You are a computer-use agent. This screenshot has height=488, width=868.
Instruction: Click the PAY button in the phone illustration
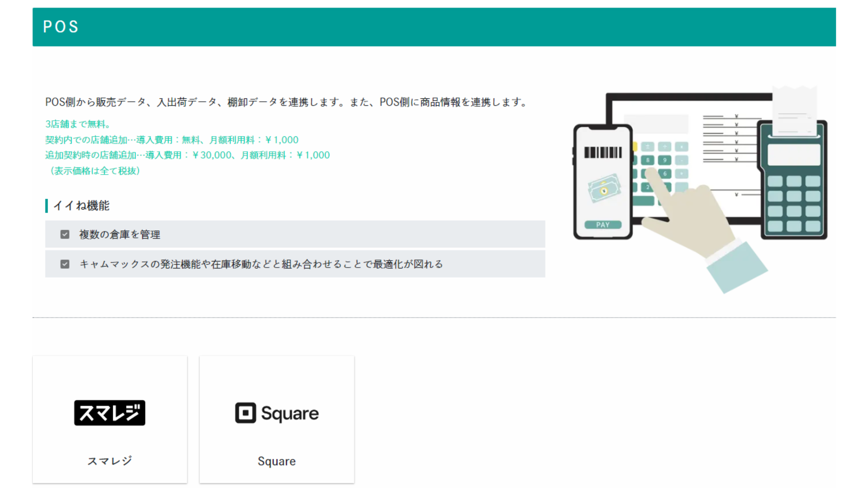click(603, 225)
